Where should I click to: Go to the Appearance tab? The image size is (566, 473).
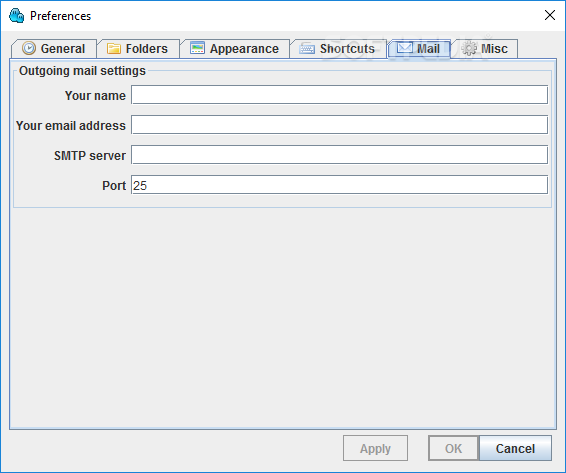[x=235, y=48]
